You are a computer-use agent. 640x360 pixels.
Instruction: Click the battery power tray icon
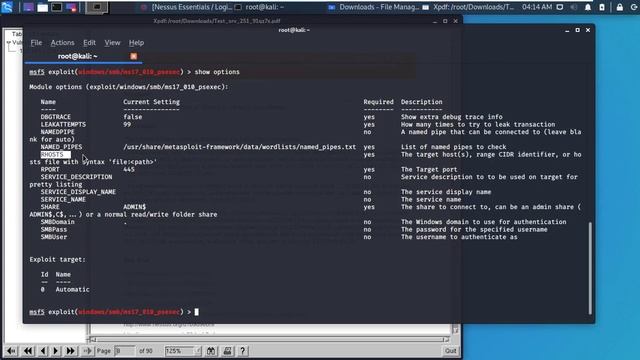(x=602, y=7)
